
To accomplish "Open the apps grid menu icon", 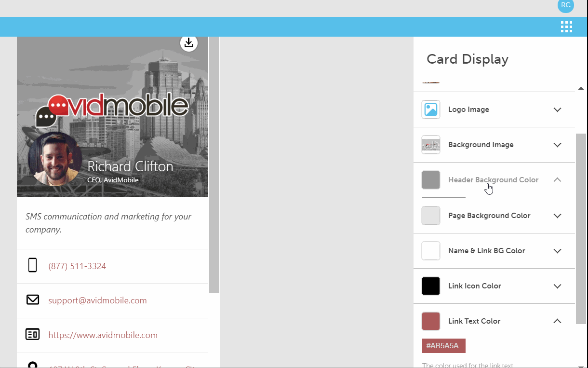I will 566,27.
